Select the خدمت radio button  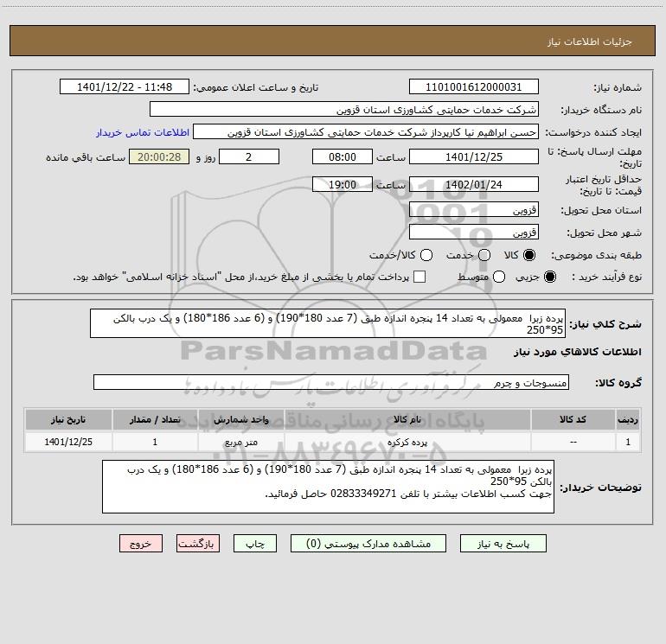tap(484, 255)
